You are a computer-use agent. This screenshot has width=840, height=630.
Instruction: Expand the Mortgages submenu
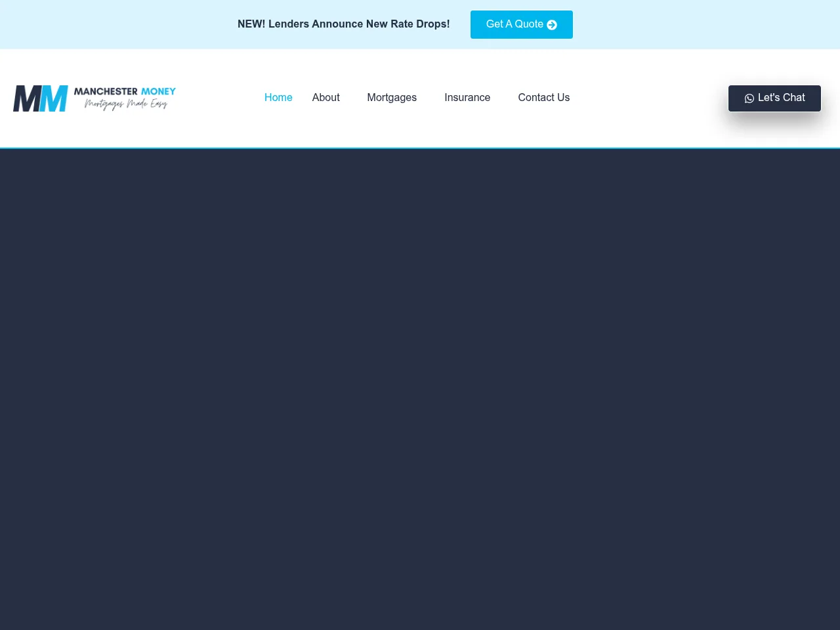392,97
